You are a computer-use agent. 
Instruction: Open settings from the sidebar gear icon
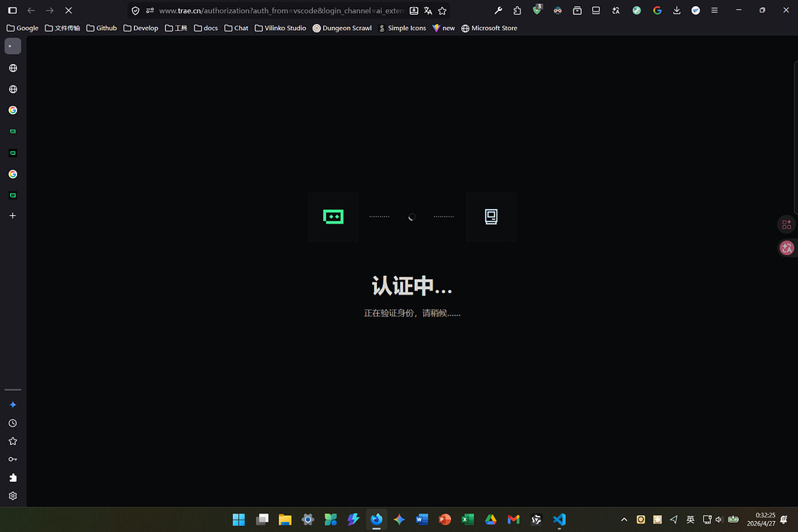pyautogui.click(x=13, y=496)
